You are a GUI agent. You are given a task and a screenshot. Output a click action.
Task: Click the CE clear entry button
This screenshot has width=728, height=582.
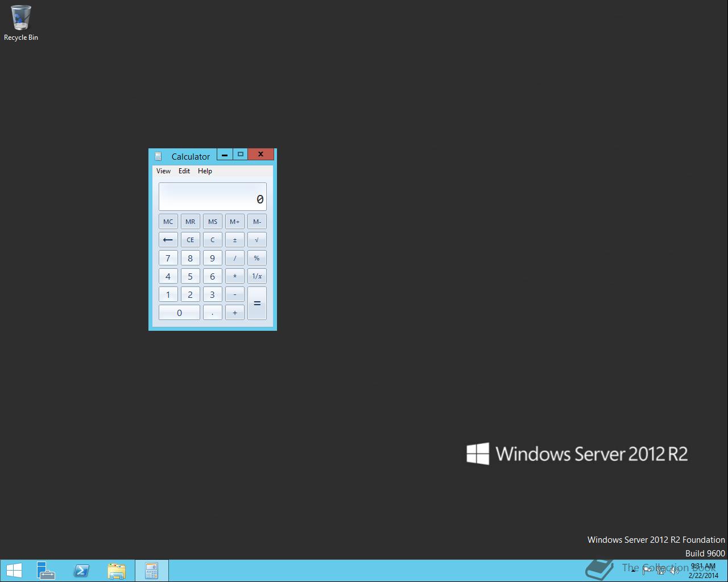[x=190, y=240]
